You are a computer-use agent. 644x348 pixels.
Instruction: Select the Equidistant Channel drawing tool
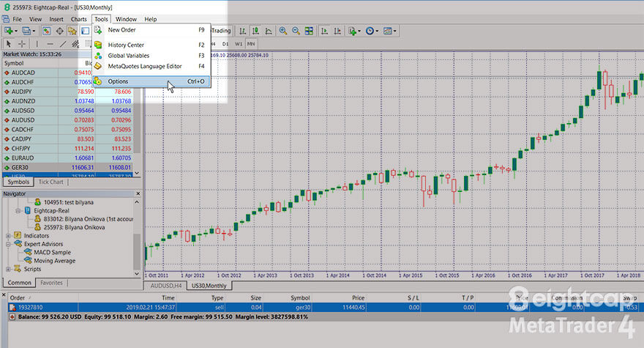pos(75,44)
